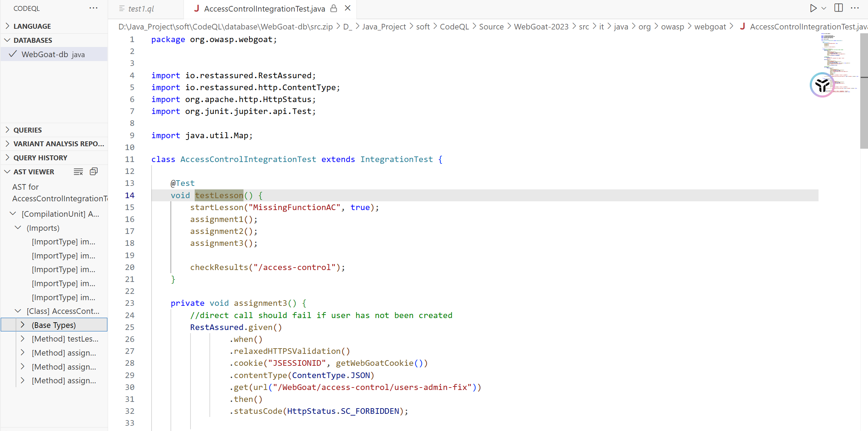This screenshot has height=431, width=868.
Task: Click the AST Viewer clear list icon
Action: [78, 171]
